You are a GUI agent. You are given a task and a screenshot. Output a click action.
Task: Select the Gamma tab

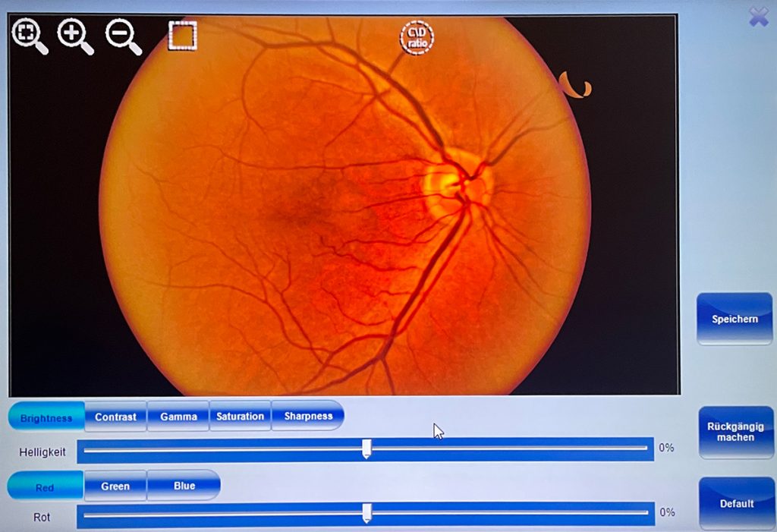point(178,417)
